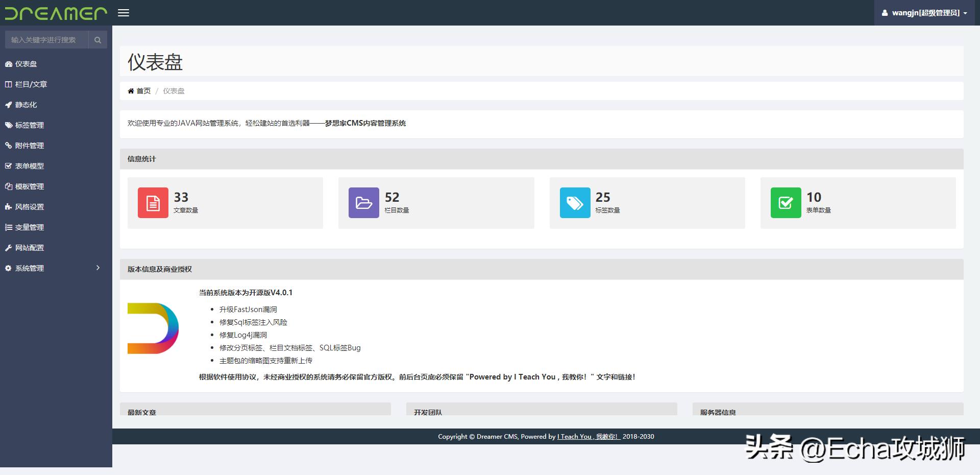This screenshot has width=980, height=475.
Task: Click the search magnifier icon in sidebar
Action: [97, 40]
